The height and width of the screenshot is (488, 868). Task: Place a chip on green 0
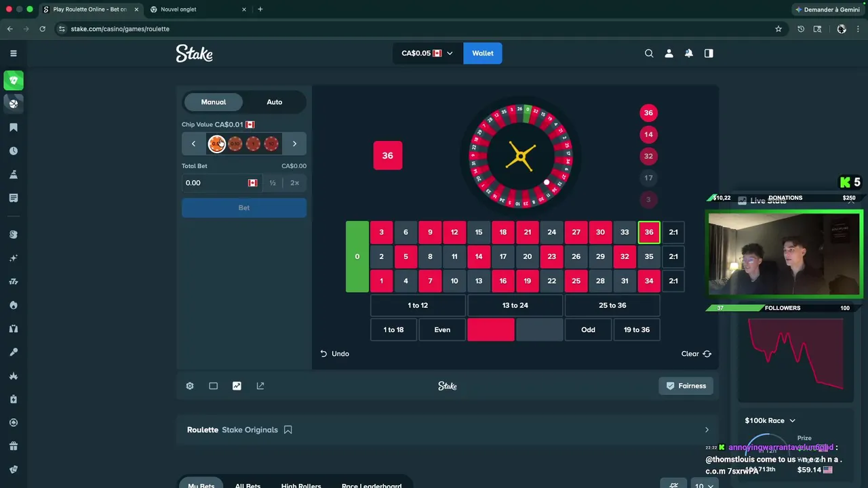[x=357, y=257]
